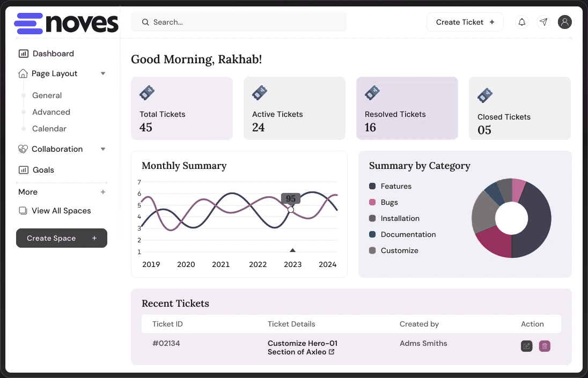The image size is (588, 378).
Task: Select Calendar under Page Layout
Action: click(x=49, y=129)
